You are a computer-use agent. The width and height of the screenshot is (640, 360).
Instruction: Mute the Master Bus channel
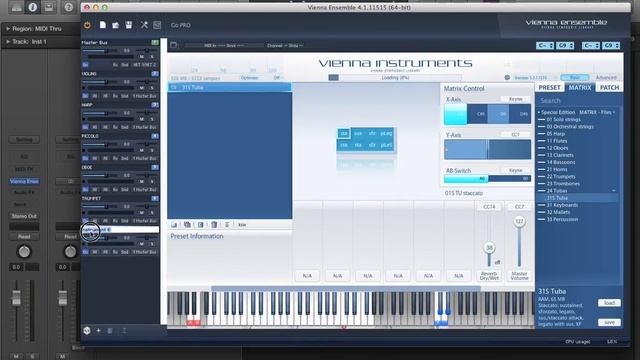[x=142, y=57]
